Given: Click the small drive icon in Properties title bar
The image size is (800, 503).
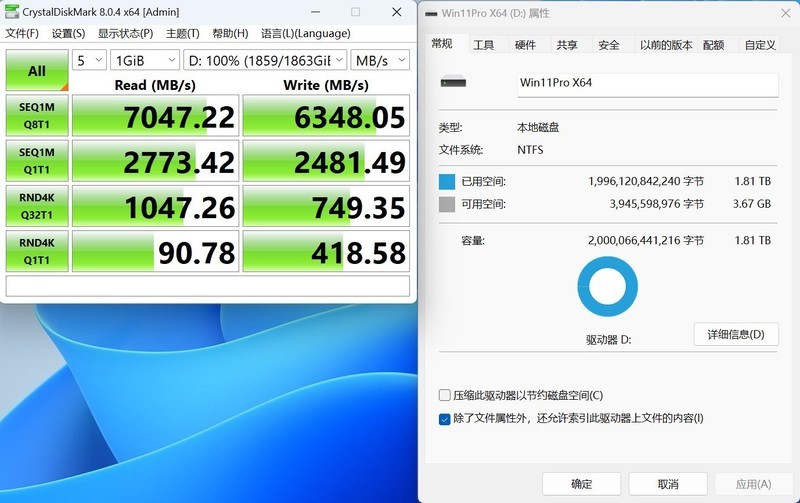Looking at the screenshot, I should click(x=431, y=14).
